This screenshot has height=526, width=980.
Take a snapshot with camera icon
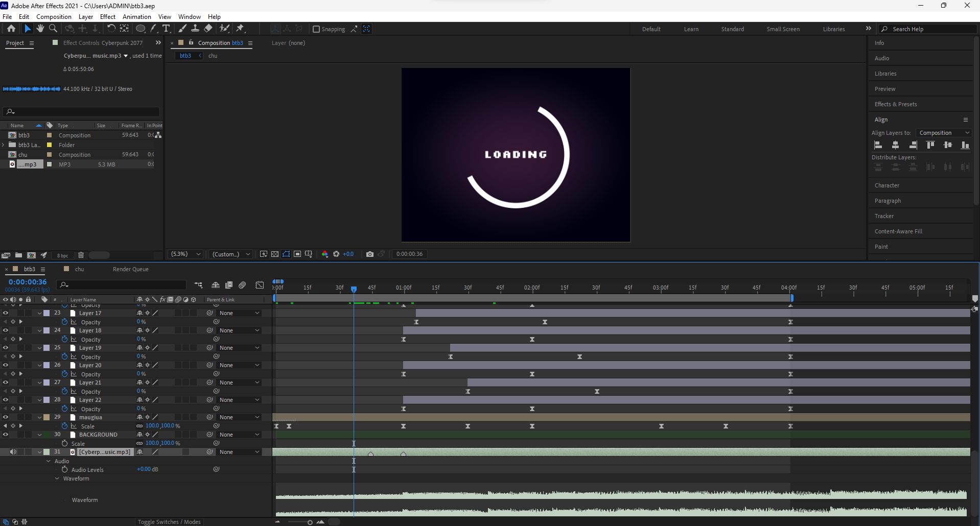tap(370, 254)
